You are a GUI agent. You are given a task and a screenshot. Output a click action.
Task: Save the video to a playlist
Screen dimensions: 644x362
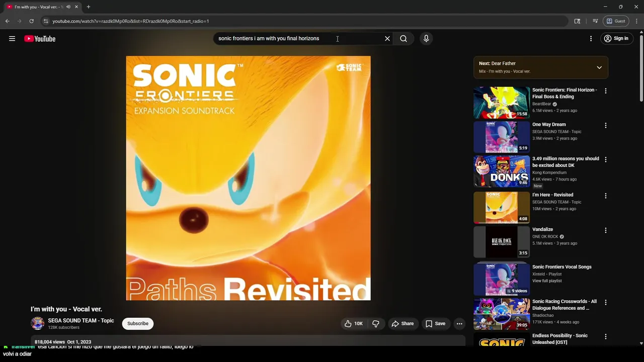click(435, 324)
